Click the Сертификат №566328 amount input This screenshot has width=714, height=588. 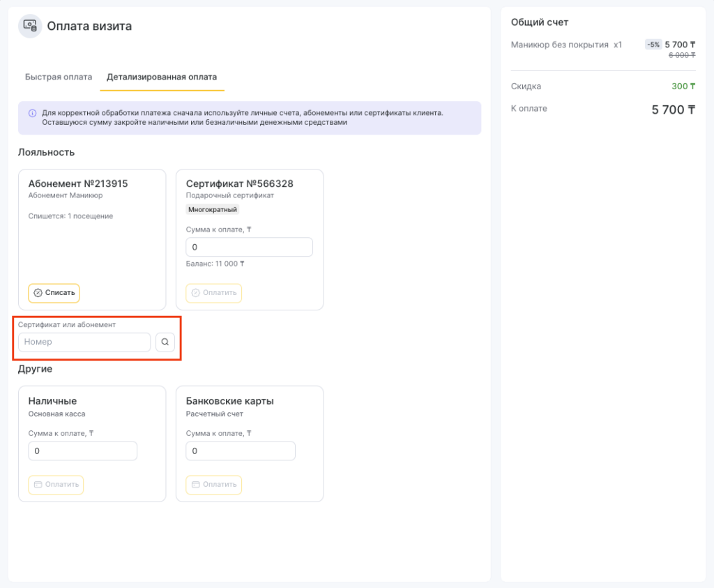point(249,248)
